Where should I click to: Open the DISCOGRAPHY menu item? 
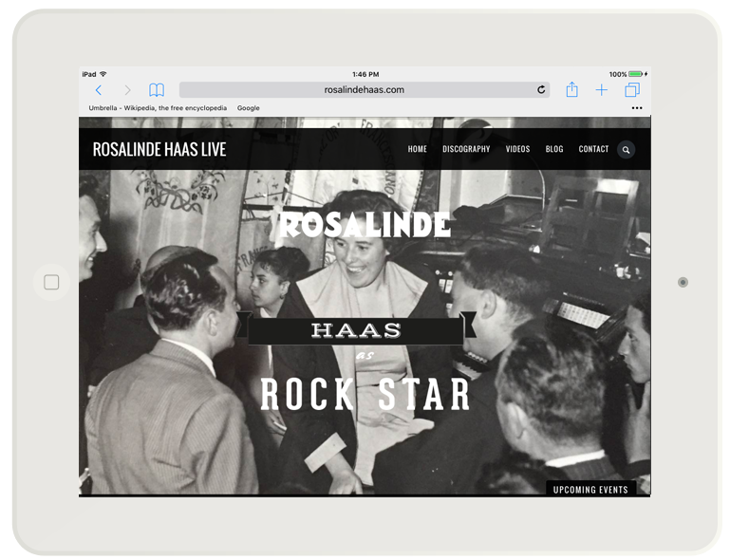point(466,149)
